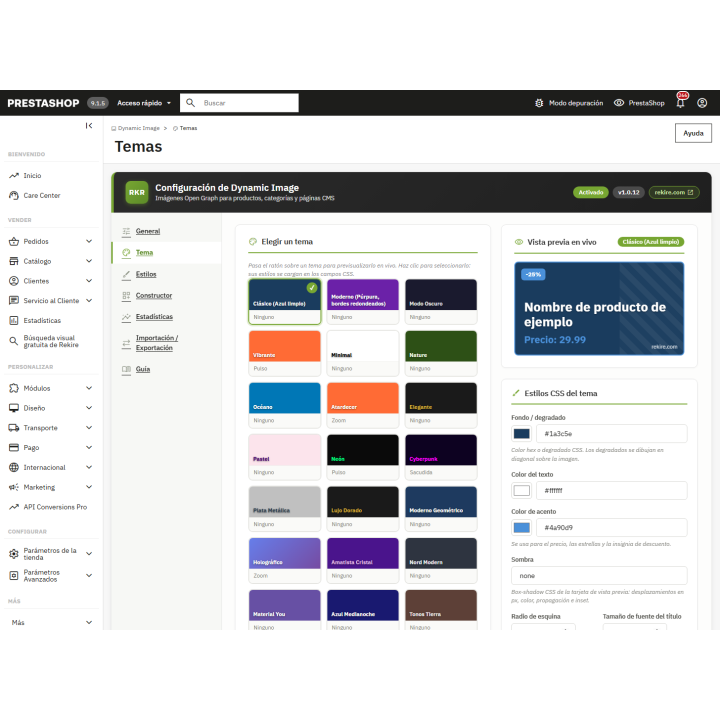This screenshot has height=720, width=720.
Task: Click the Fondo / degradado color swatch
Action: coord(521,433)
